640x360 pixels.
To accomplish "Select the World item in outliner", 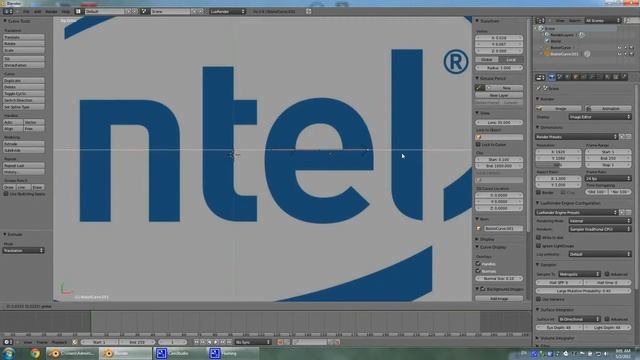I will 556,41.
